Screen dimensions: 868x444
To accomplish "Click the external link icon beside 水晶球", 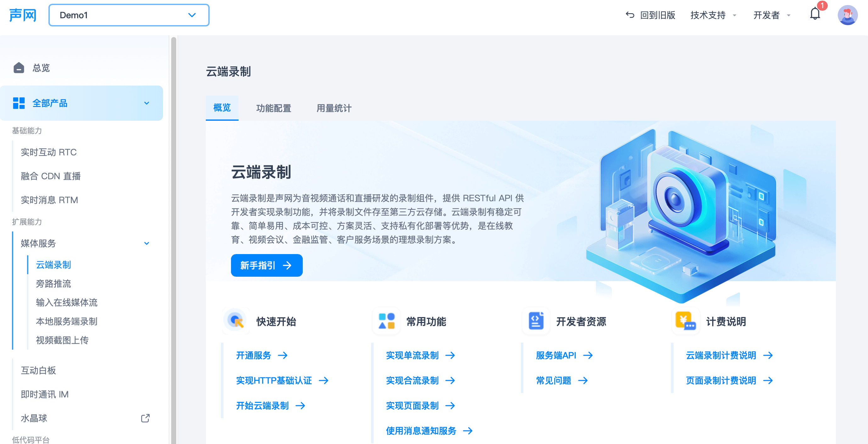I will 145,418.
